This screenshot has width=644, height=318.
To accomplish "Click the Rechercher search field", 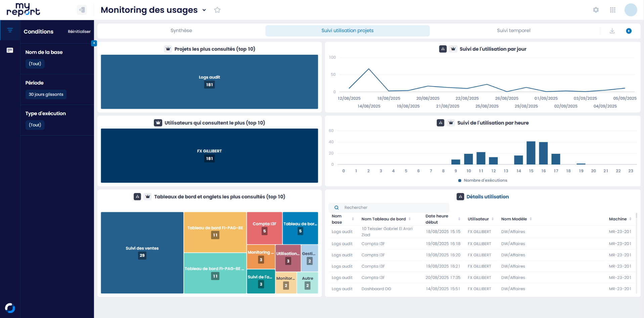I will point(393,208).
